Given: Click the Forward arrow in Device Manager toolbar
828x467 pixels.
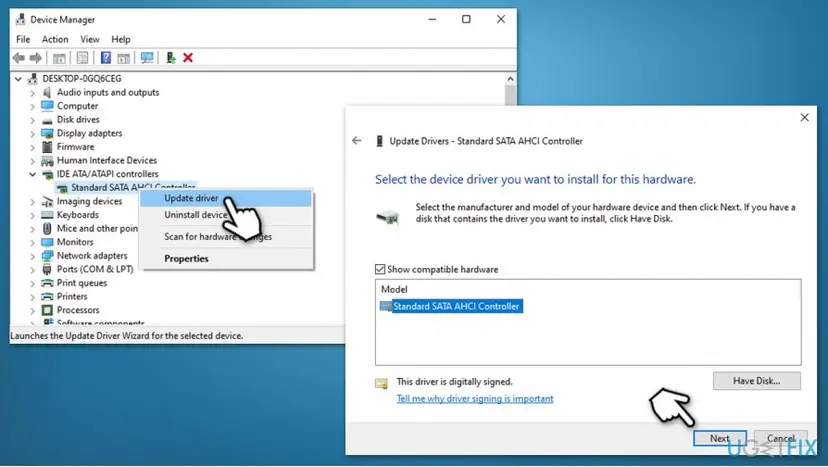Looking at the screenshot, I should [x=36, y=58].
